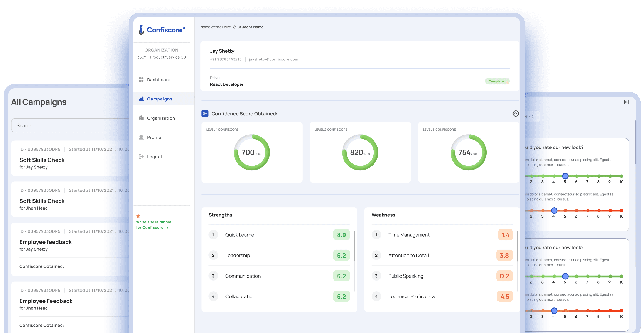The width and height of the screenshot is (644, 333).
Task: Click the All Campaigns heading
Action: [x=39, y=102]
